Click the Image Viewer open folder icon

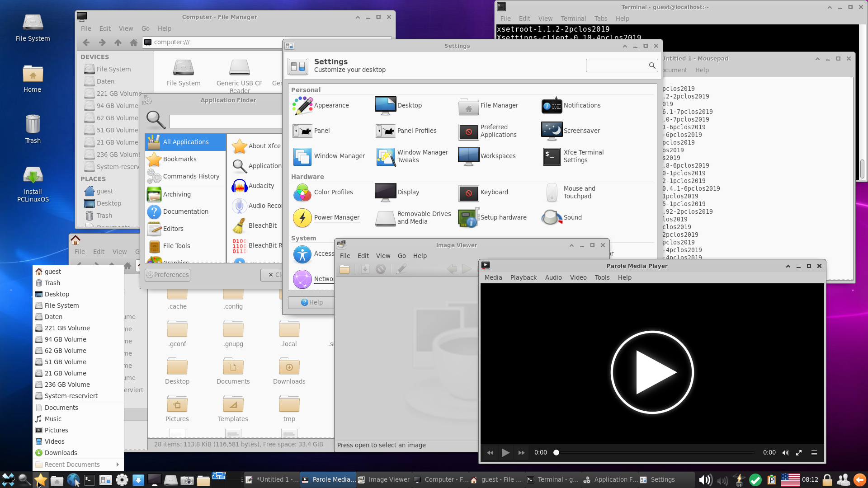click(x=344, y=269)
